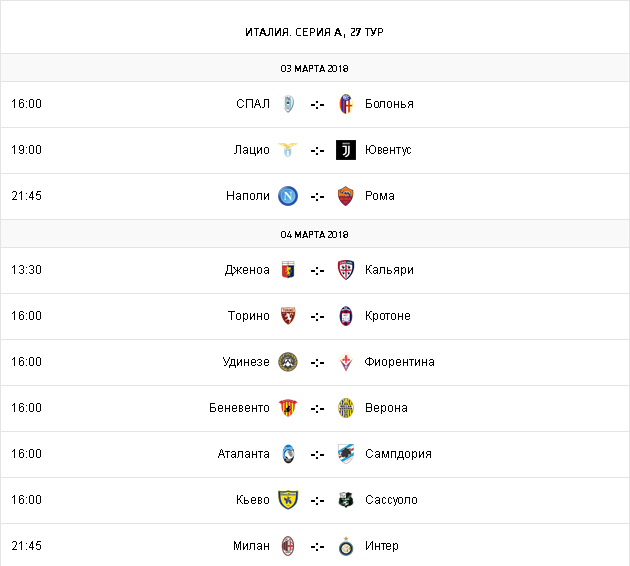Screen dimensions: 630x566
Task: Click the 03 МАРТА 2018 date header
Action: 315,68
